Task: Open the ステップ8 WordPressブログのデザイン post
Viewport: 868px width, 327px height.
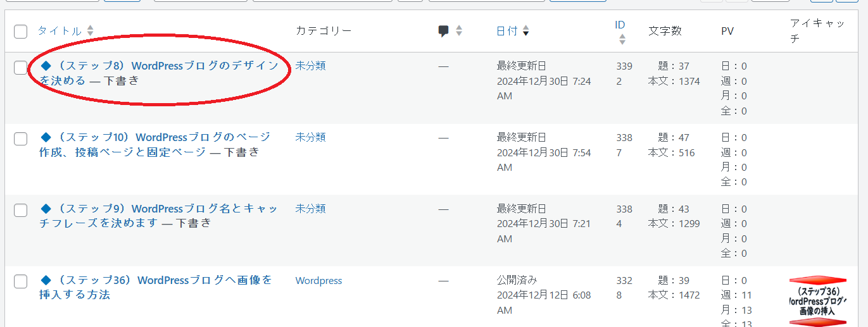Action: coord(159,73)
